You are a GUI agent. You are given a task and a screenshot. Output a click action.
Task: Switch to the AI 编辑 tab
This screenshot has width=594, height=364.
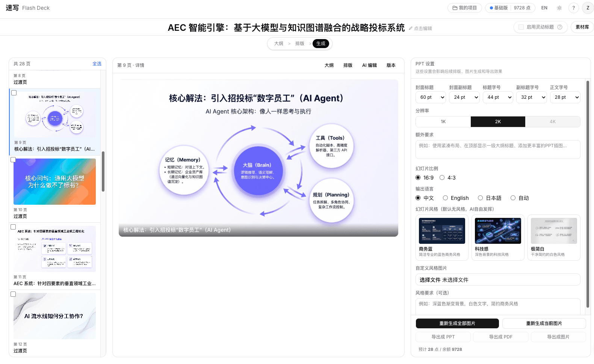[369, 65]
